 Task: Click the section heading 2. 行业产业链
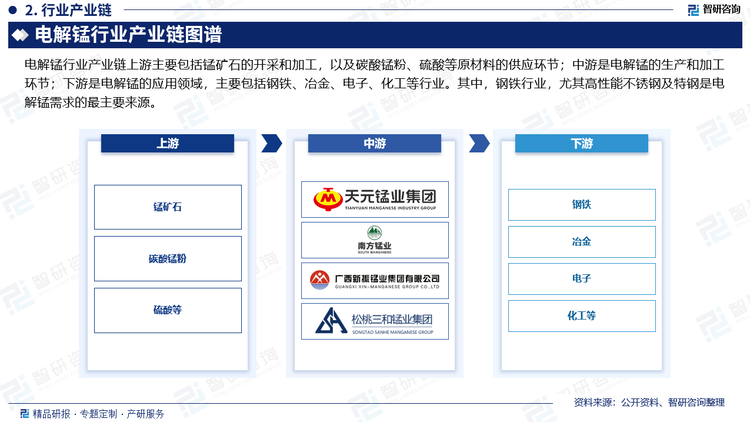point(68,10)
